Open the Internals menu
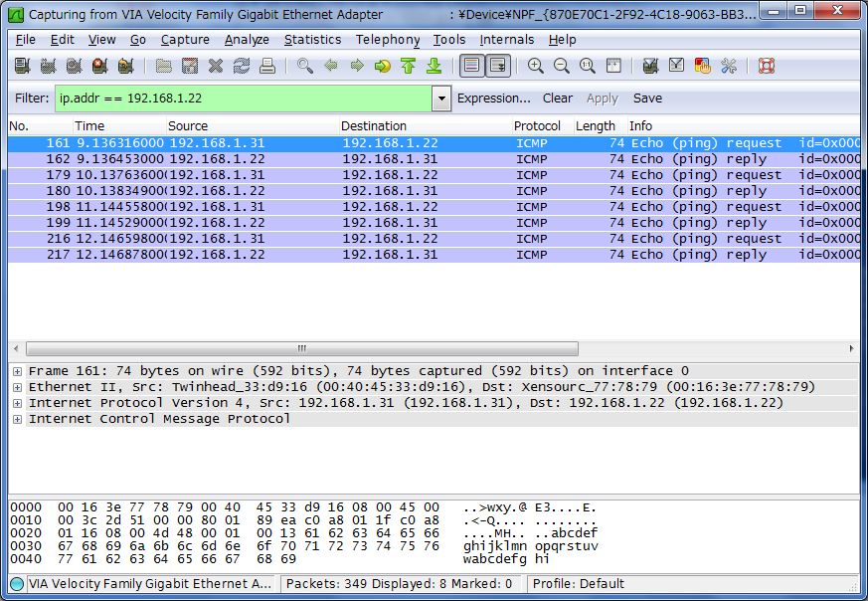This screenshot has height=601, width=868. pyautogui.click(x=506, y=40)
